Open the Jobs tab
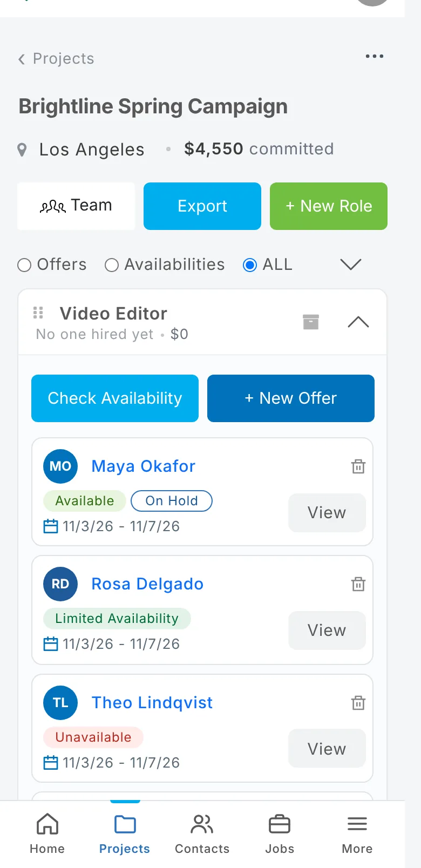Image resolution: width=421 pixels, height=868 pixels. pyautogui.click(x=280, y=833)
